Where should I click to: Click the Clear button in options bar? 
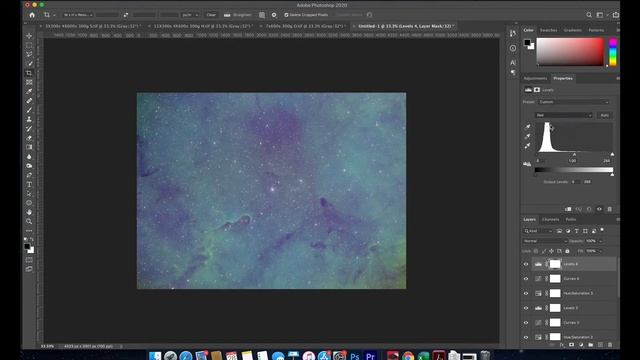click(211, 15)
